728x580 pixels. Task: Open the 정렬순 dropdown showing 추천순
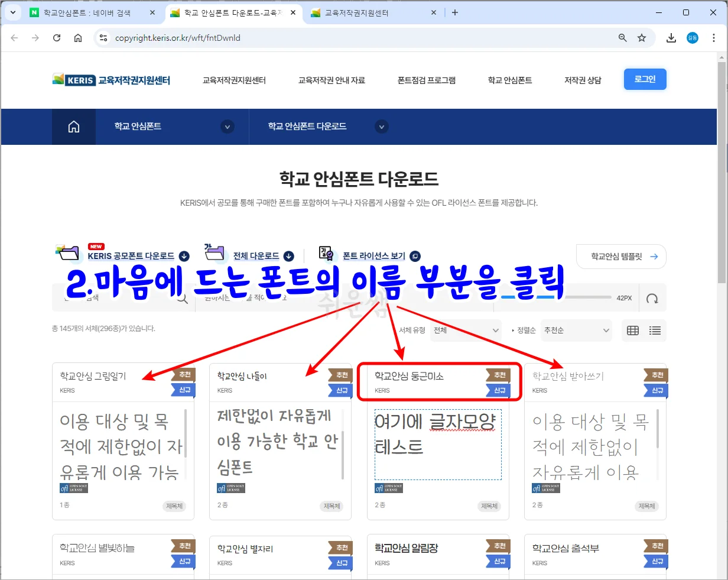coord(576,330)
